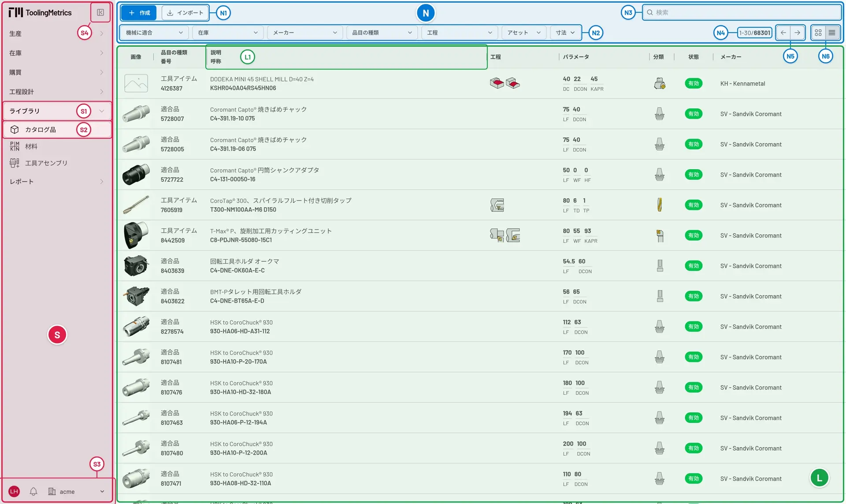Open the 在庫 filter dropdown
The image size is (846, 504).
tap(228, 33)
